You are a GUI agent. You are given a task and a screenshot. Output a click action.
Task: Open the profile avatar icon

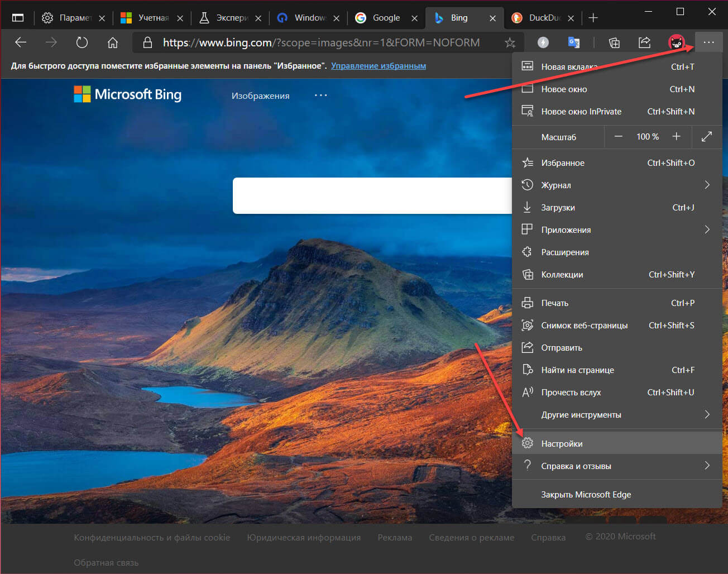coord(677,42)
